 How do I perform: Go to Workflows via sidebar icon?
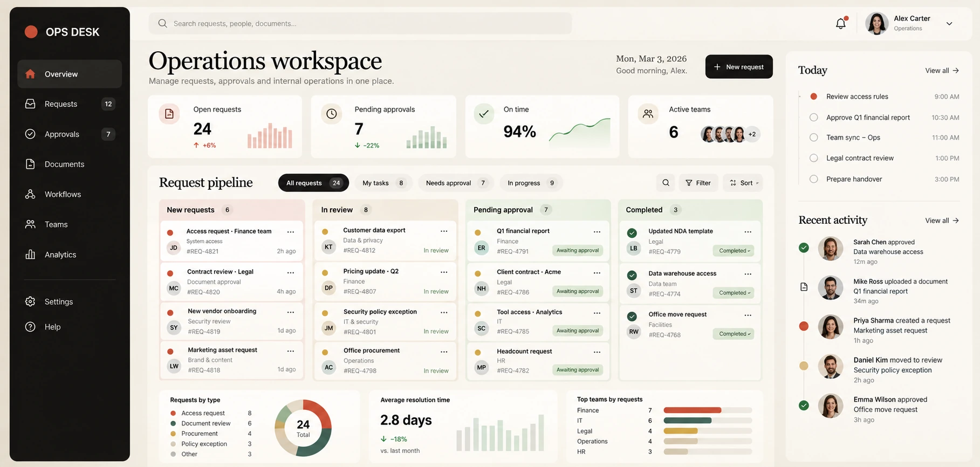30,194
